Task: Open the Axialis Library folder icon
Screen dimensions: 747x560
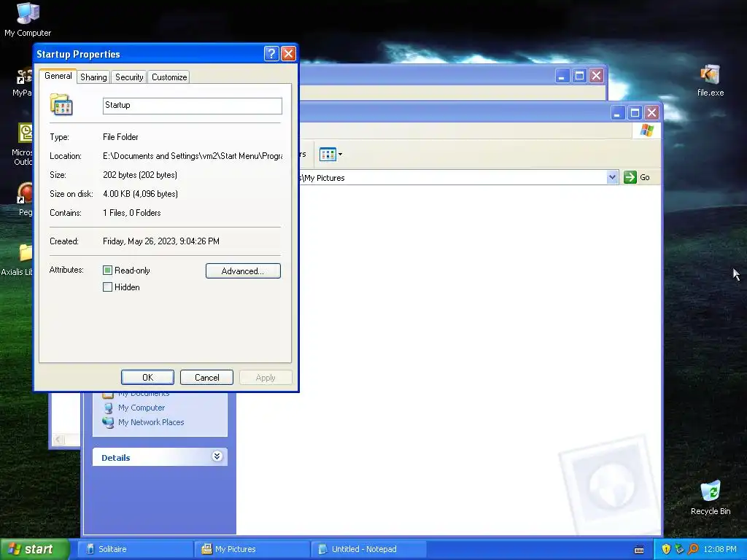Action: [26, 253]
